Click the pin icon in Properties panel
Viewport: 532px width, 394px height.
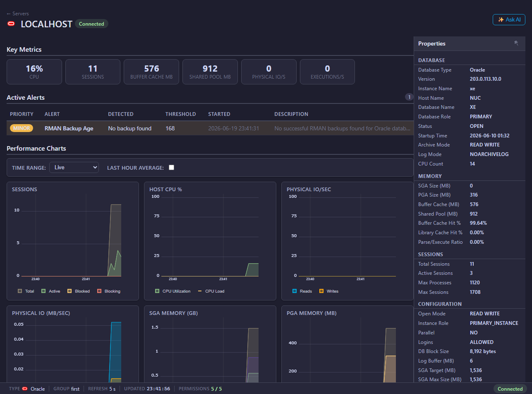pos(516,43)
